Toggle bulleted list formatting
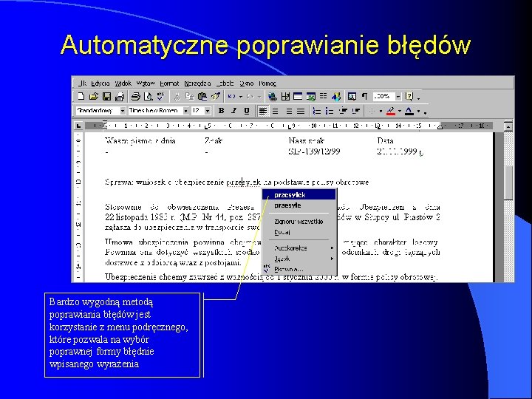This screenshot has height=399, width=532. (x=330, y=111)
